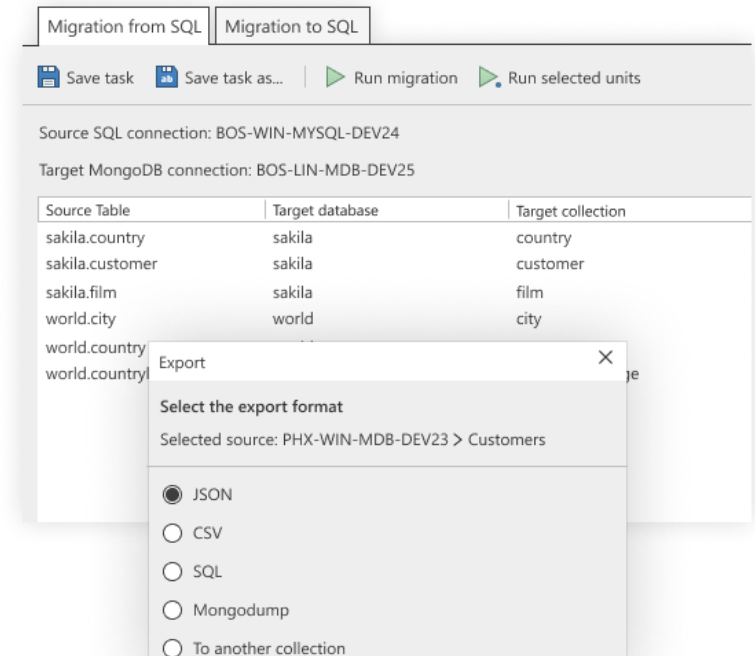Select the JSON export format
Screen dimensions: 755x656
coord(170,494)
